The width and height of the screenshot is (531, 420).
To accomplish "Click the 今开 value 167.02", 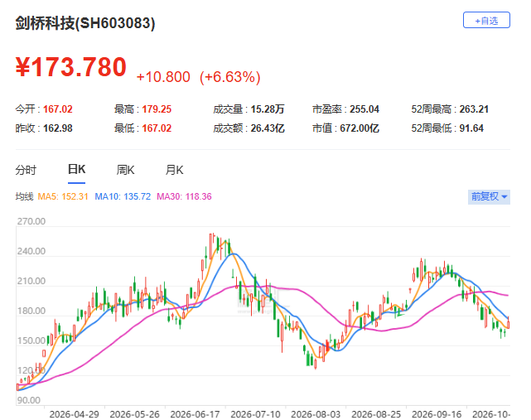I will [x=58, y=109].
